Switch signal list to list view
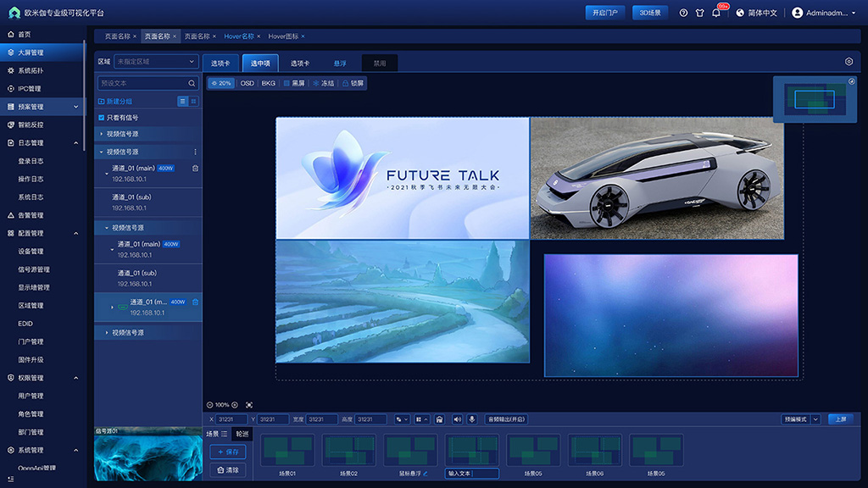 click(182, 102)
